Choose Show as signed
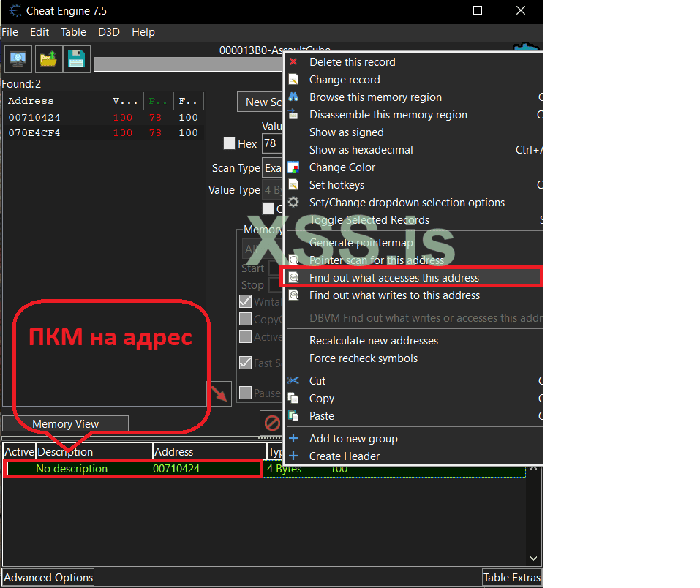The width and height of the screenshot is (700, 588). coord(413,132)
